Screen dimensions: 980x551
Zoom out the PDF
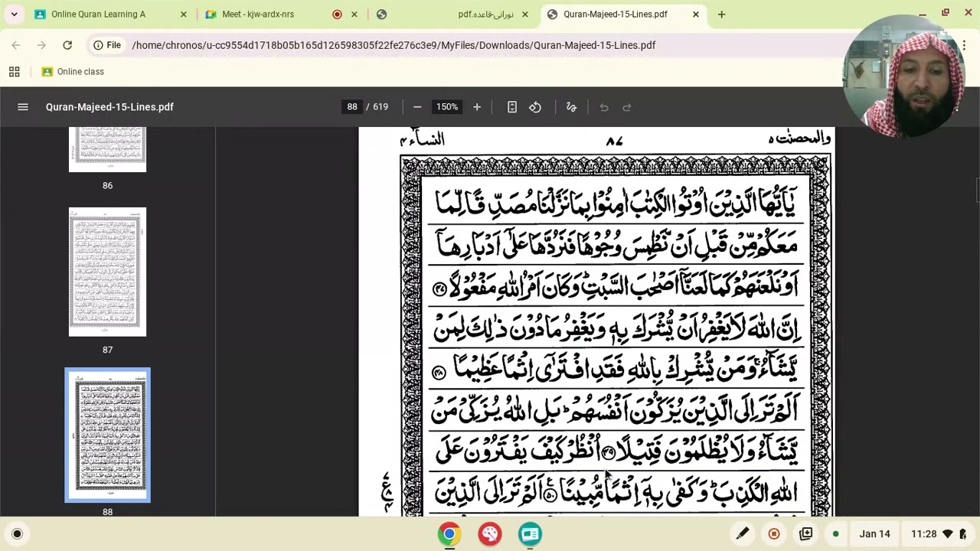(x=417, y=107)
